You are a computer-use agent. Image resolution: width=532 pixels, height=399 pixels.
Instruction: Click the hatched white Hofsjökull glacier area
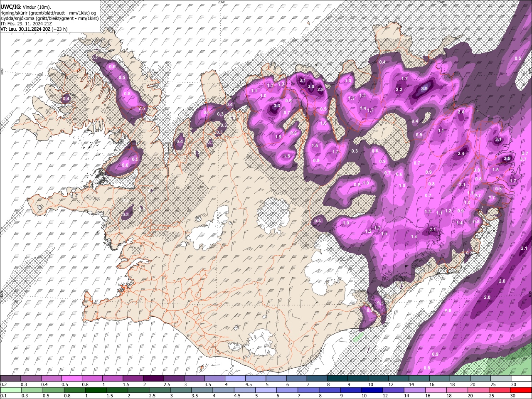(273, 214)
